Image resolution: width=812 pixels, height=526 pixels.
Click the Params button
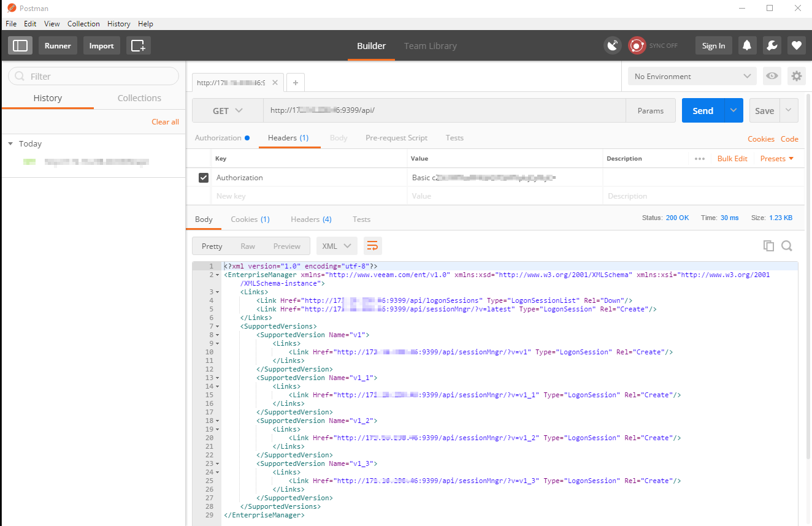(x=651, y=110)
